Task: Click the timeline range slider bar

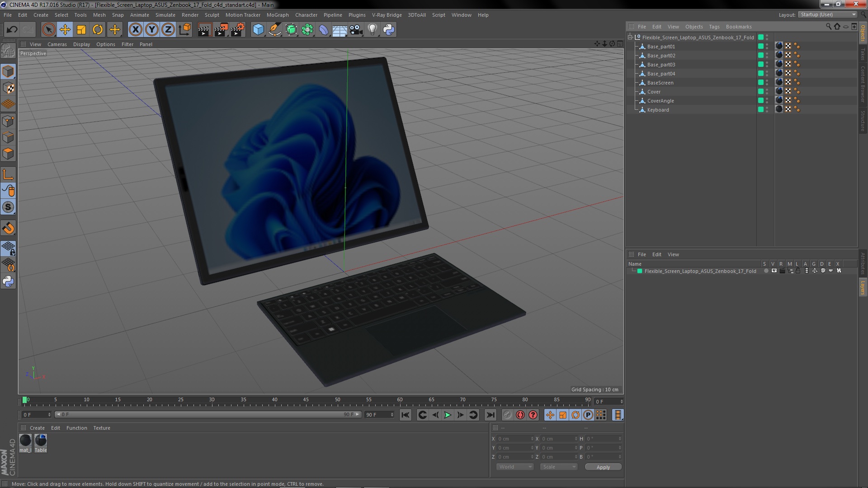Action: click(x=208, y=414)
